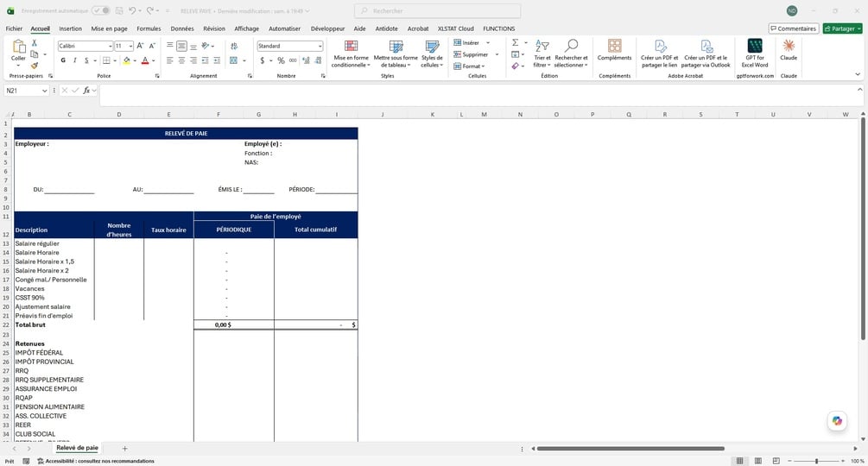
Task: Click the accounting format dollar icon
Action: [x=263, y=60]
